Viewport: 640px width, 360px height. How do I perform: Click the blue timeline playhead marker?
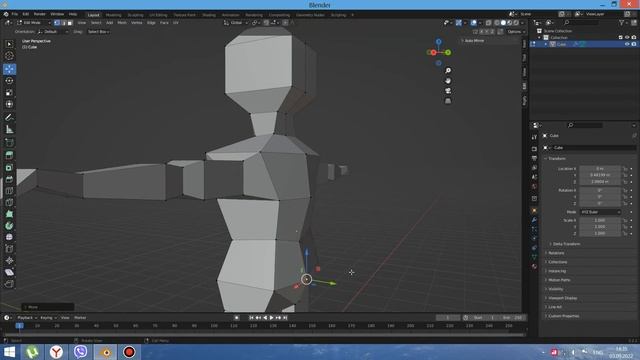point(19,326)
